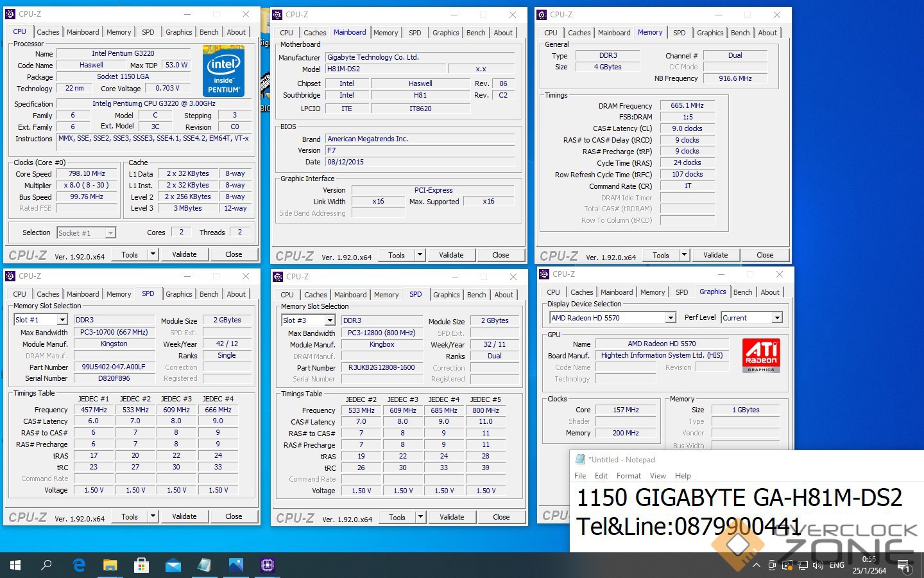This screenshot has height=578, width=924.
Task: Click the taskbar clock showing 25/1/2564
Action: [869, 565]
